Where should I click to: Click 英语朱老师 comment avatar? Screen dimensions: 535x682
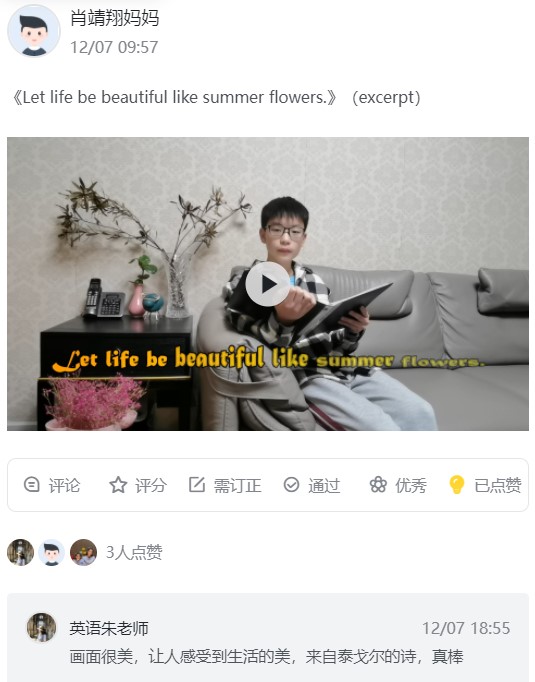[41, 627]
